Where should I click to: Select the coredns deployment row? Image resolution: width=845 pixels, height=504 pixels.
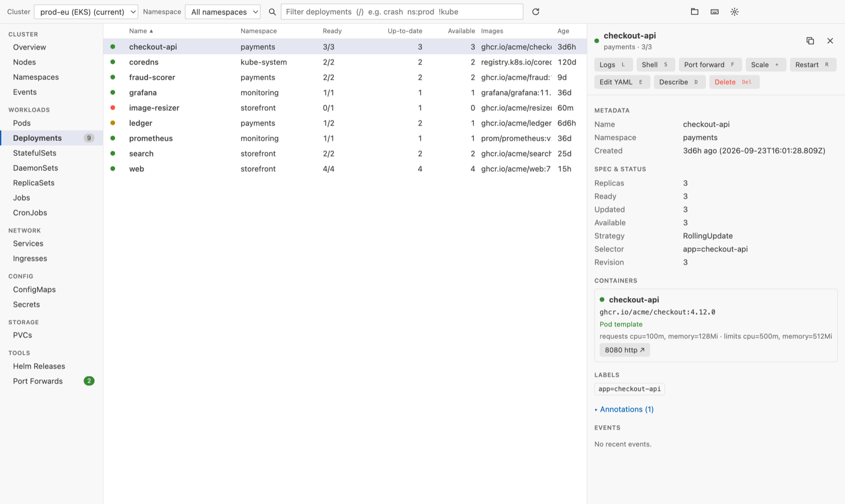coord(345,62)
